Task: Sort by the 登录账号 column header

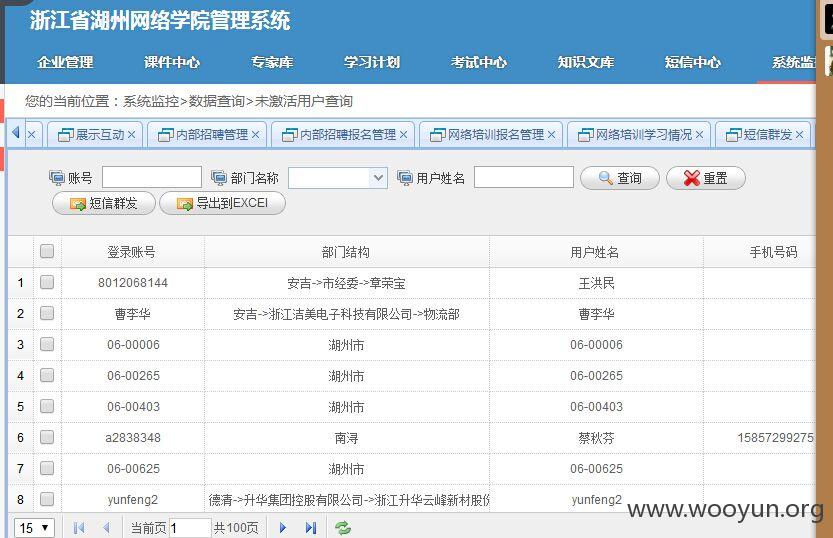Action: (132, 252)
